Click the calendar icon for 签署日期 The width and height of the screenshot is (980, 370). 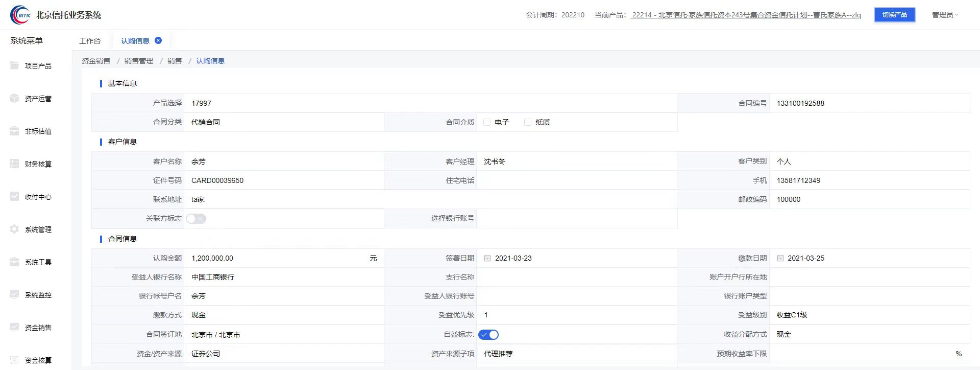487,258
